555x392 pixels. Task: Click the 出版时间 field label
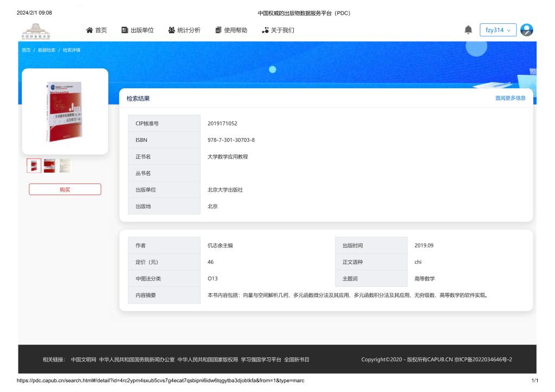click(x=352, y=246)
